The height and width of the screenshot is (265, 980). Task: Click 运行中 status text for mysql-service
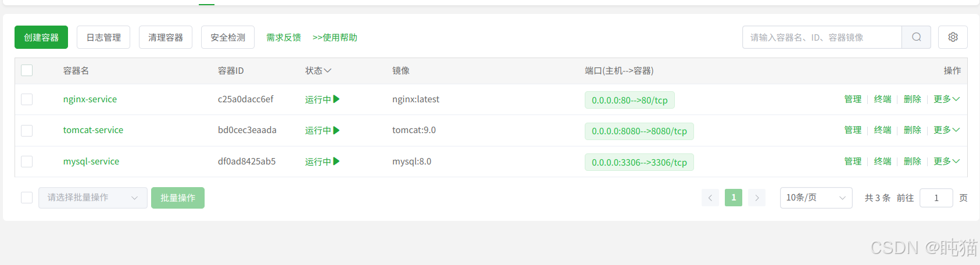[318, 162]
